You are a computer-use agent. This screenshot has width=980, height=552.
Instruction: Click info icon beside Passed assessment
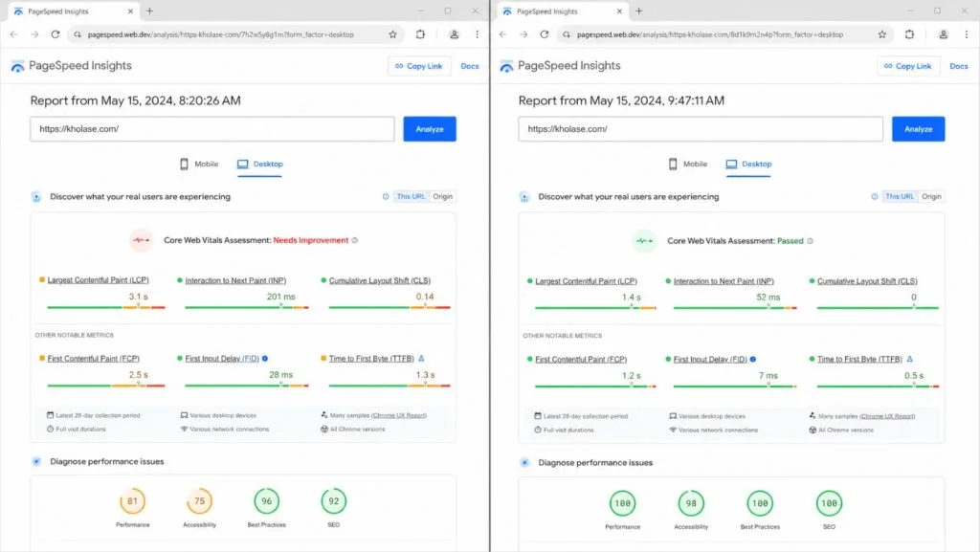tap(810, 241)
